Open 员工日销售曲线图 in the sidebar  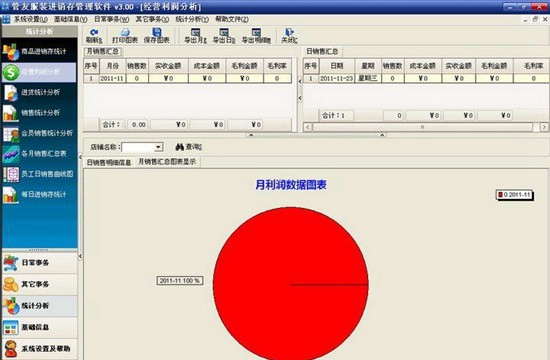pos(39,174)
